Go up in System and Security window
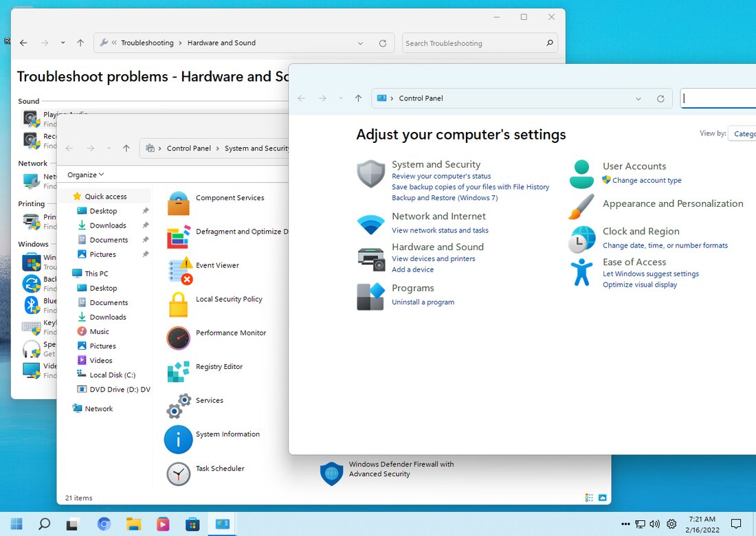Screen dimensions: 756x536 (126, 148)
